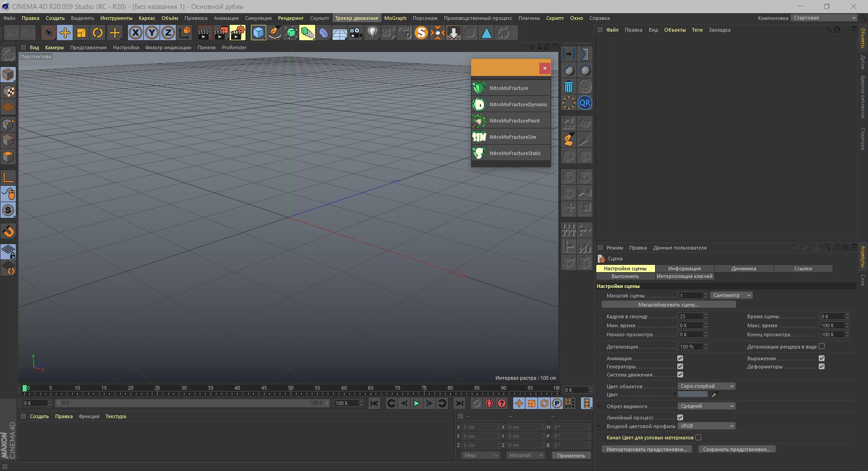Add a Floor environment object
Image resolution: width=868 pixels, height=471 pixels.
pyautogui.click(x=340, y=33)
